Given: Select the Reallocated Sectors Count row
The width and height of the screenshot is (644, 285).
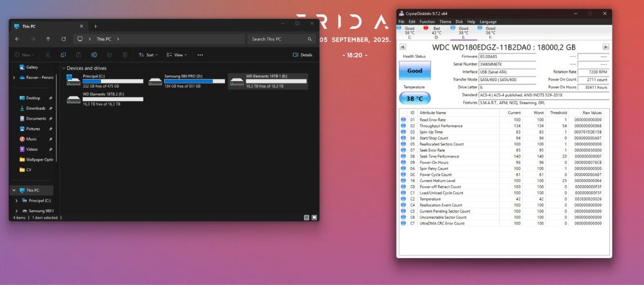Looking at the screenshot, I should coord(504,144).
